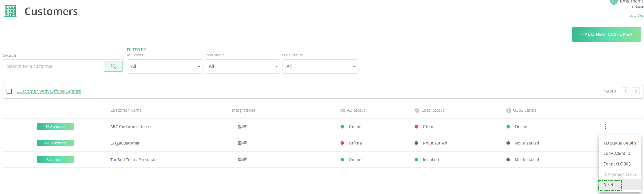Choose Connect O365 in the menu

click(620, 164)
